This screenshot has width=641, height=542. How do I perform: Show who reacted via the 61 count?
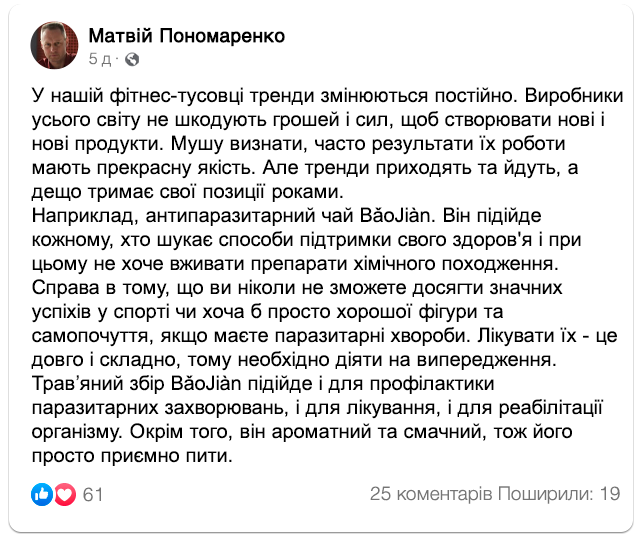click(x=93, y=494)
